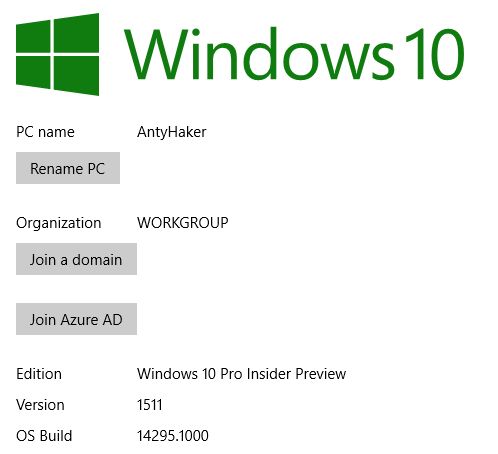Select the WORKGROUP organization value

pyautogui.click(x=183, y=223)
